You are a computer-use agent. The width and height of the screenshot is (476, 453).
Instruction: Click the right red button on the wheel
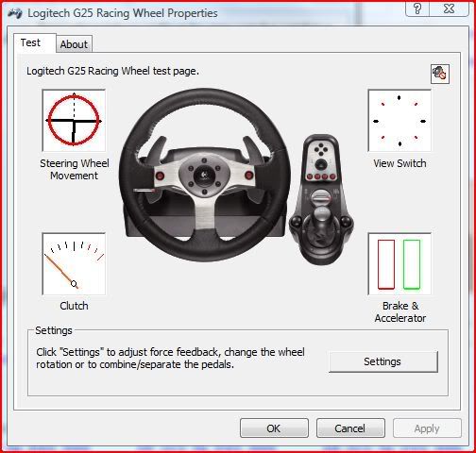tap(248, 176)
